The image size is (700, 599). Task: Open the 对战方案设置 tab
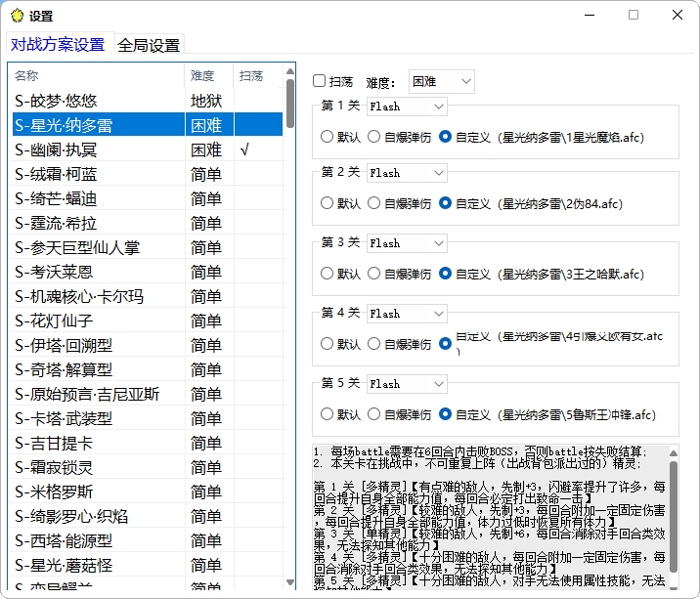pos(58,45)
